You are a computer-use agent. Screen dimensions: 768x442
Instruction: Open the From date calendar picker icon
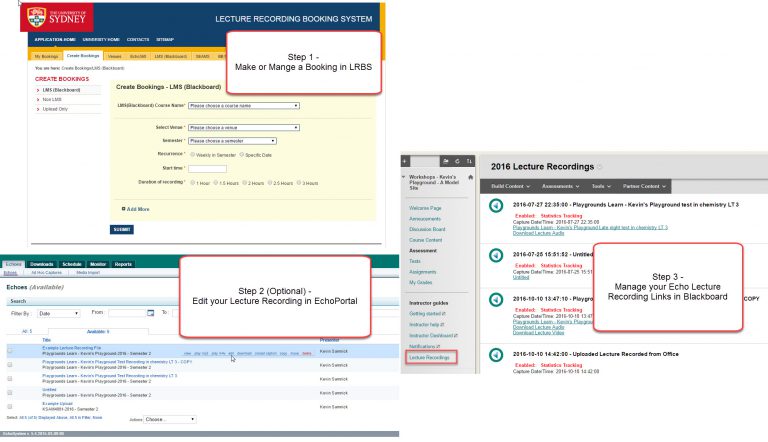pos(151,313)
